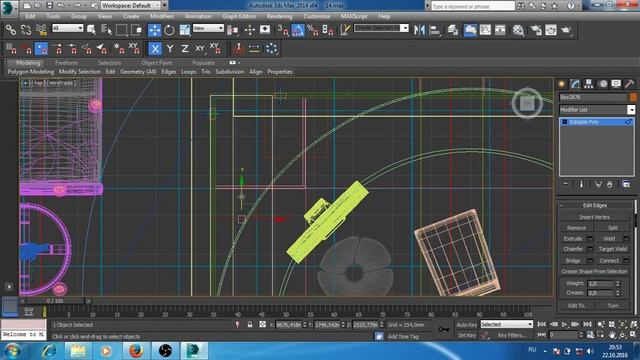640x360 pixels.
Task: Click the Target Weld button
Action: point(612,249)
